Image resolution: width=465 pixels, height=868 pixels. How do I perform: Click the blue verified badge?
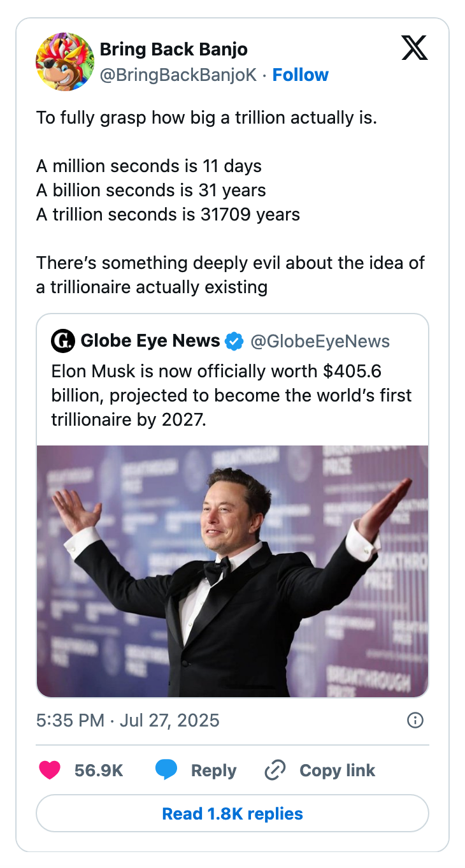[x=235, y=342]
